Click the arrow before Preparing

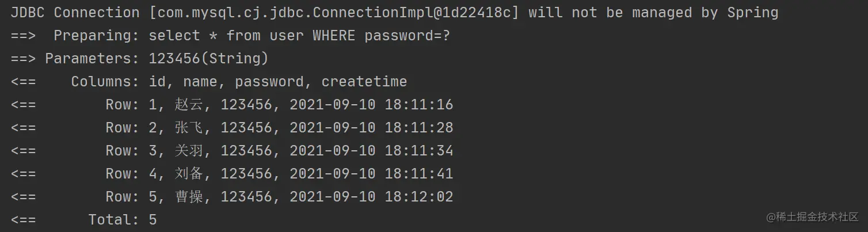click(x=23, y=36)
